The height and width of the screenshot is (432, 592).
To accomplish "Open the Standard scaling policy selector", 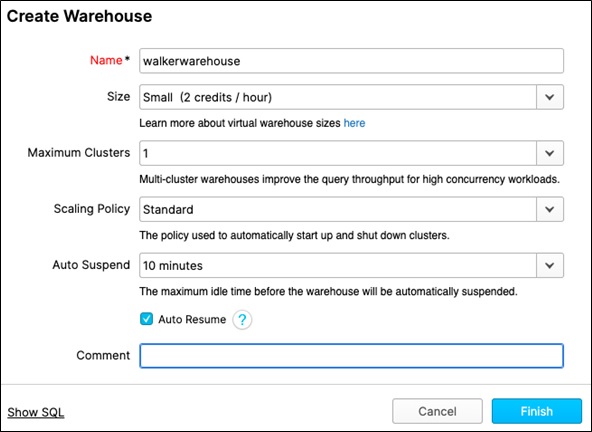I will click(x=352, y=209).
